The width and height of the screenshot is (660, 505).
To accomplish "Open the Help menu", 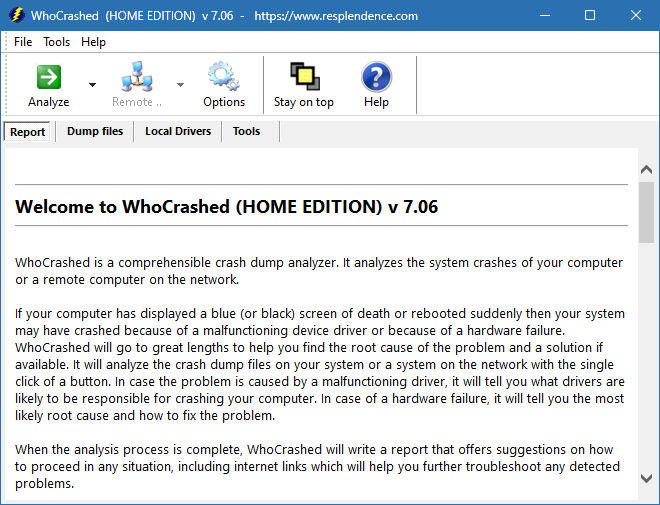I will (93, 42).
